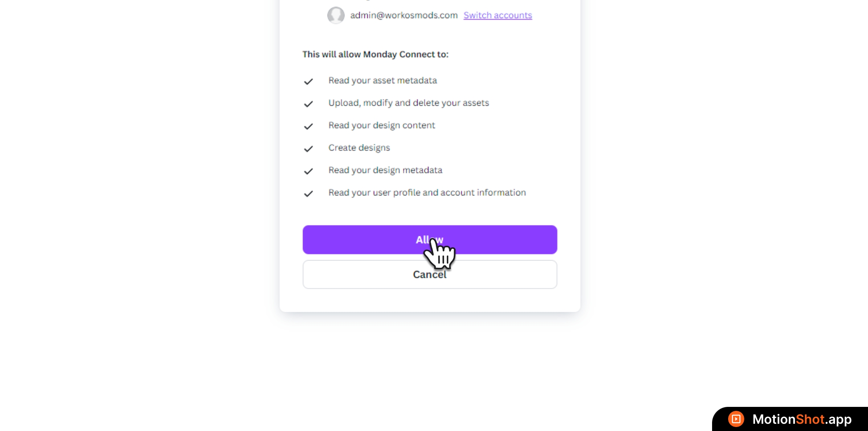Click checkmark beside Upload, modify and delete assets
Image resolution: width=868 pixels, height=431 pixels.
click(x=308, y=104)
